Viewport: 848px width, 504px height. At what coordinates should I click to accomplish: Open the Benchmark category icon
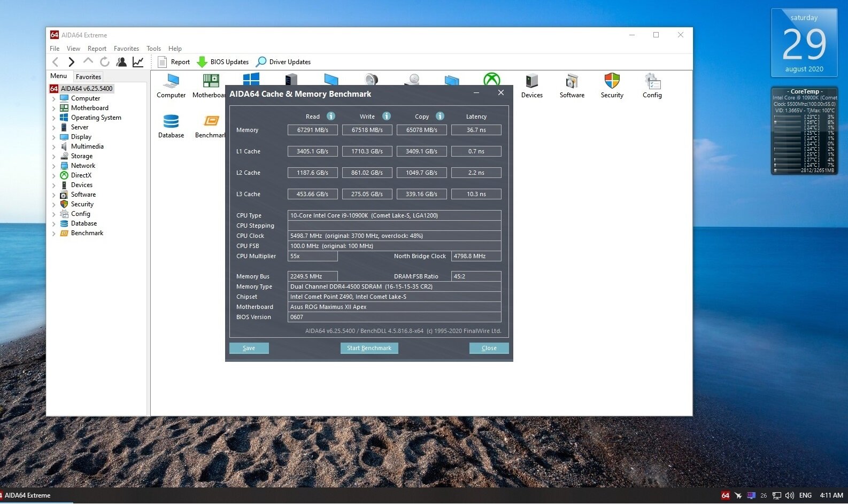click(210, 127)
